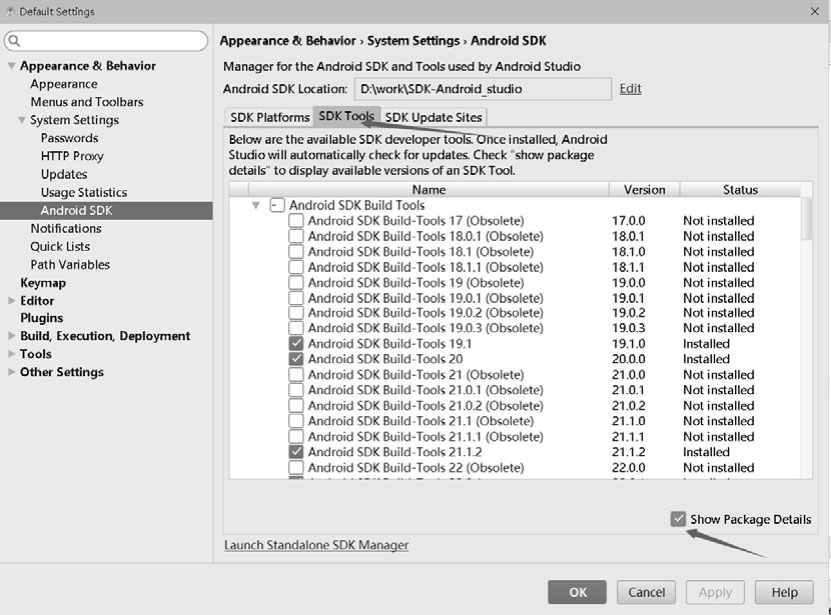
Task: Select Path Variables item
Action: point(70,265)
